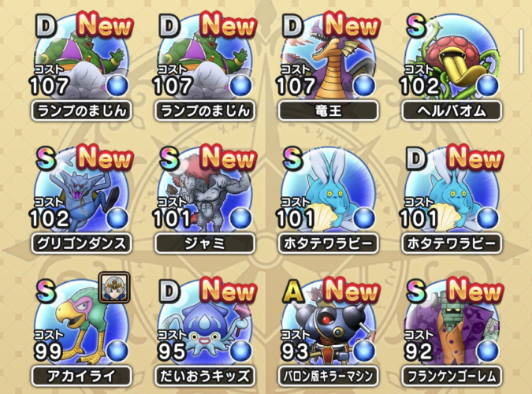The image size is (532, 394).
Task: Click the vertical scrollbar on the right
Action: tap(521, 51)
